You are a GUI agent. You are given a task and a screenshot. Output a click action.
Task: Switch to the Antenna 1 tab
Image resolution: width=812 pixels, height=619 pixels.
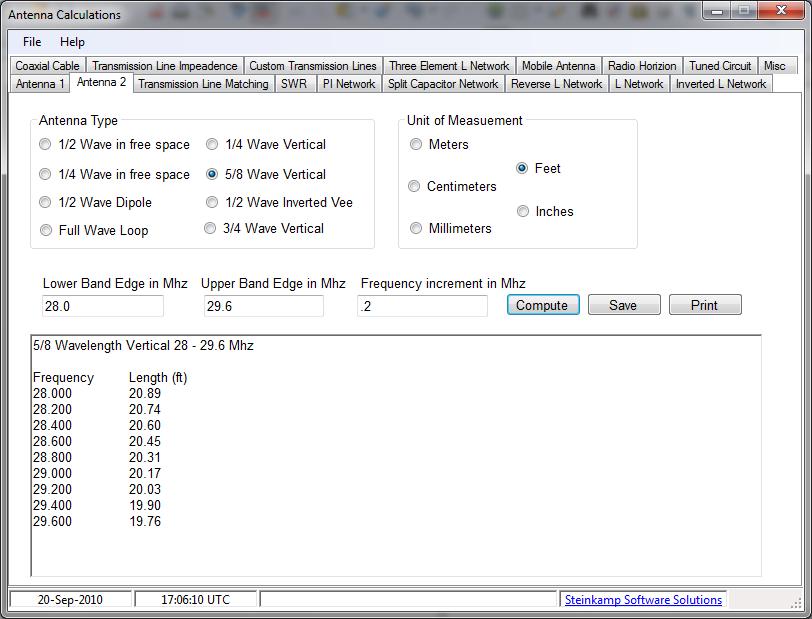(40, 84)
